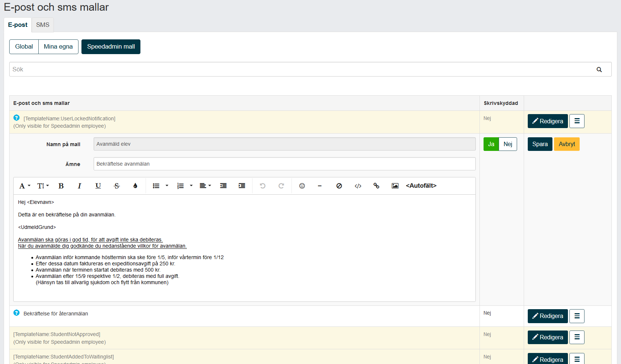
Task: Click the 'Hej <Elevnavn>' greeting line
Action: [x=36, y=202]
